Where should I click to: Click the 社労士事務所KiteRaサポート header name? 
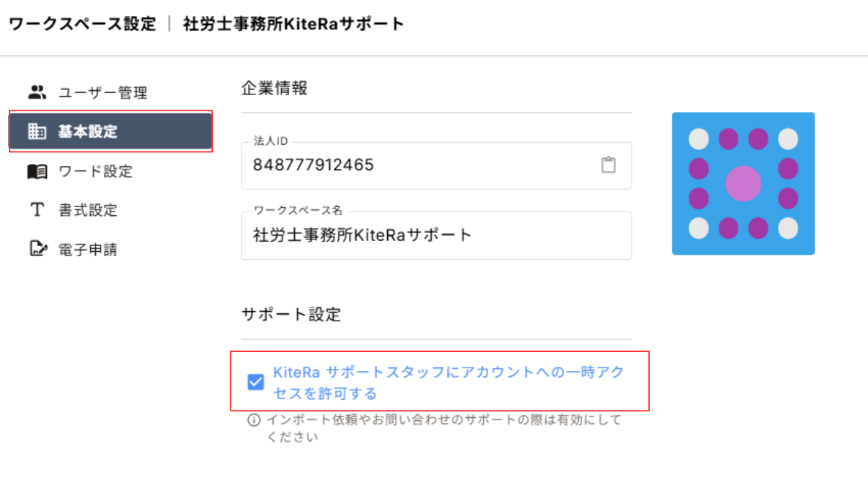tap(293, 24)
